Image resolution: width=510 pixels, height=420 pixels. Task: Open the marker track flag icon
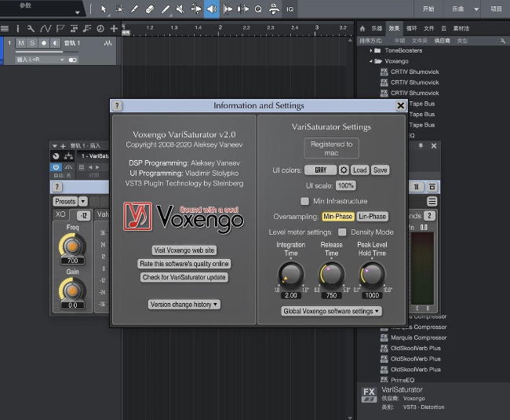click(60, 28)
